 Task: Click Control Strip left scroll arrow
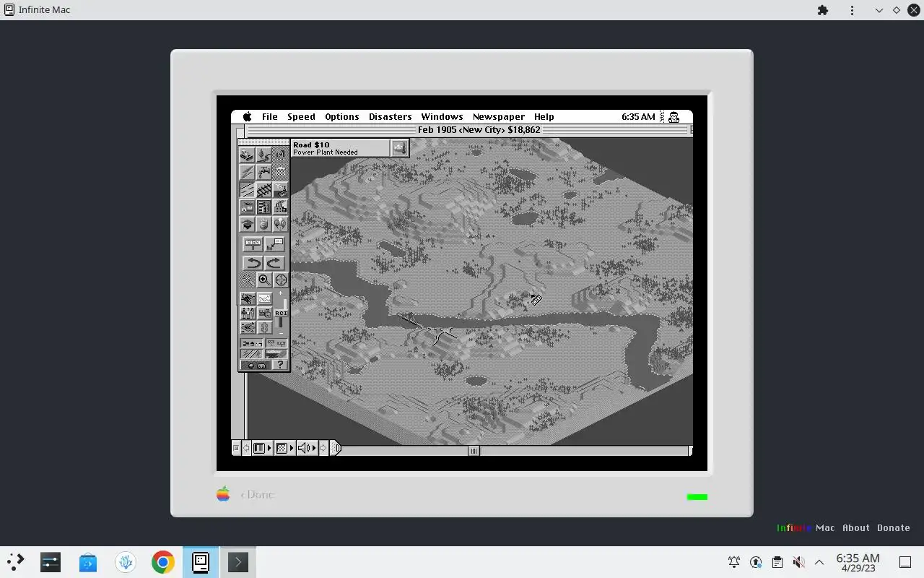pos(246,448)
